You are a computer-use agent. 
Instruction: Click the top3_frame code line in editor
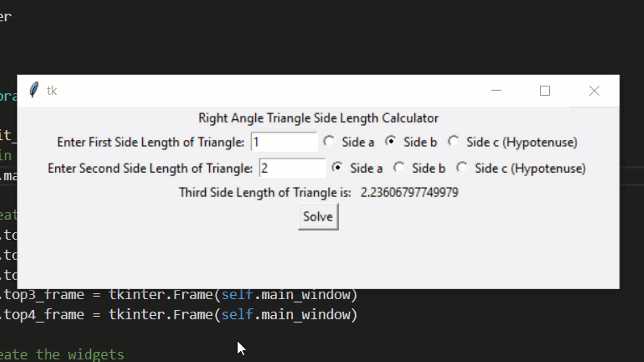(179, 295)
